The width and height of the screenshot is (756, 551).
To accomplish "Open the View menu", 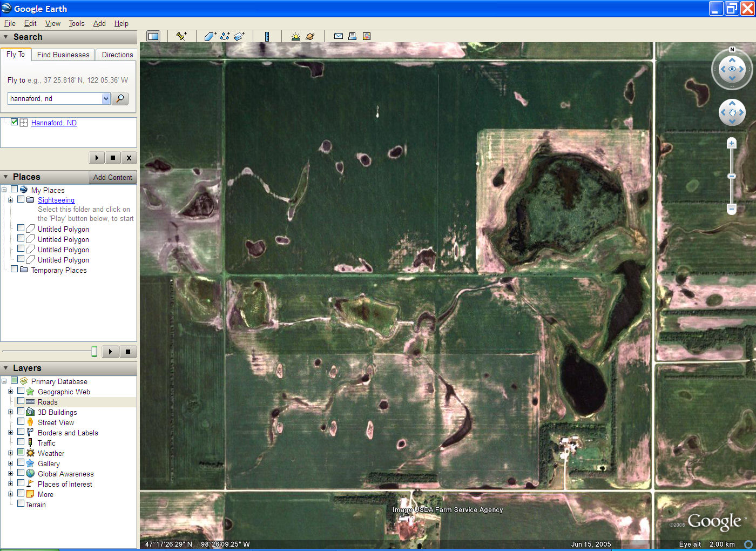I will point(53,23).
